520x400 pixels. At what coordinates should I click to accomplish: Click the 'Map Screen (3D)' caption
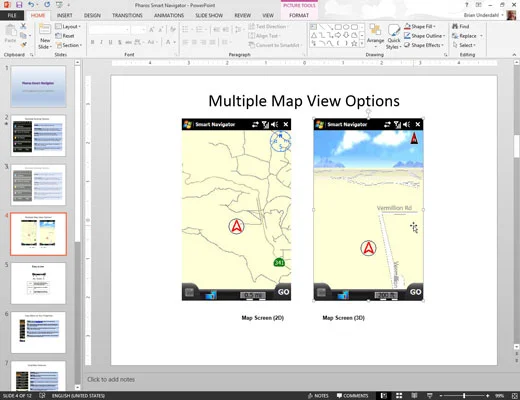pos(344,318)
